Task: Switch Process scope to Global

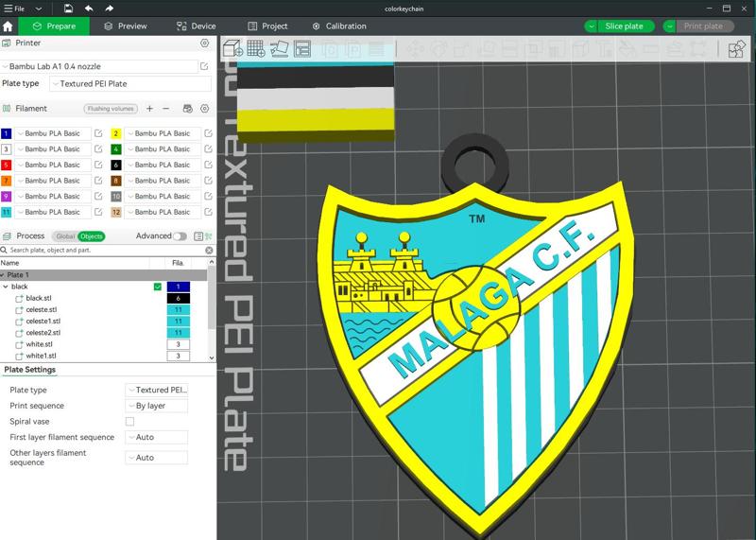Action: point(65,236)
